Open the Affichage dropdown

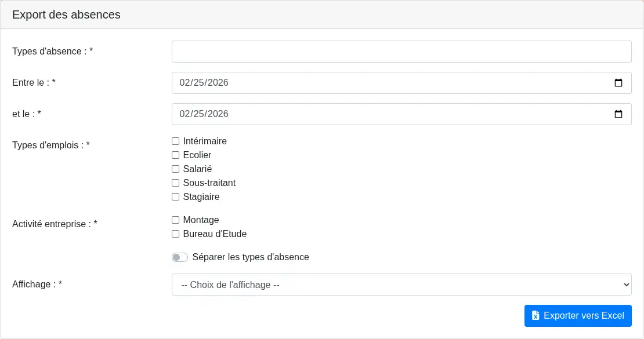[401, 285]
